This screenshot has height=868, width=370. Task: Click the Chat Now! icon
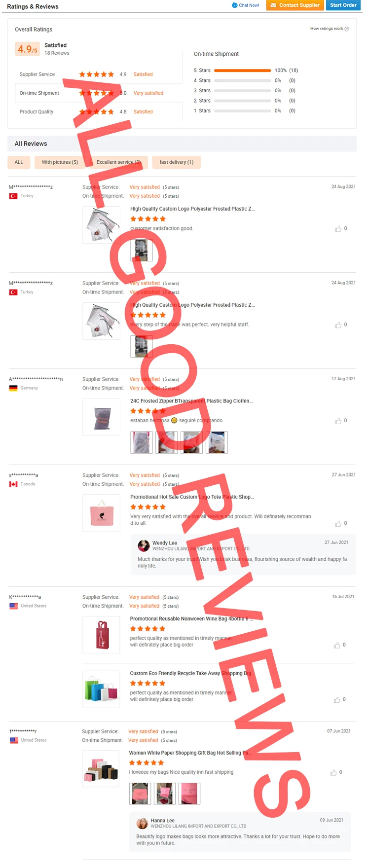click(x=235, y=5)
